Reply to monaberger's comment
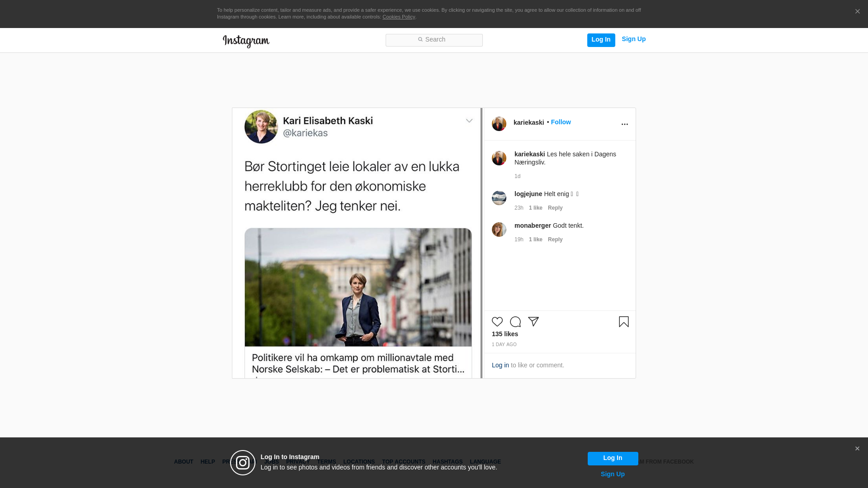868x488 pixels. (555, 239)
